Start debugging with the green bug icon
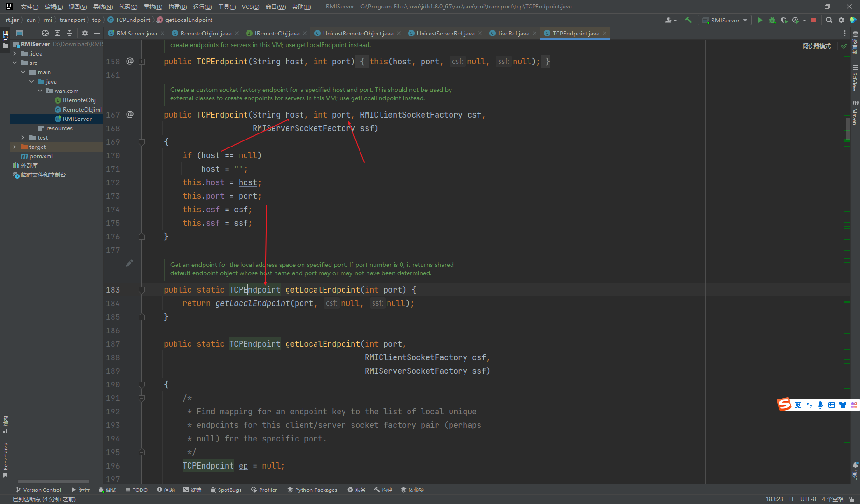 tap(772, 20)
